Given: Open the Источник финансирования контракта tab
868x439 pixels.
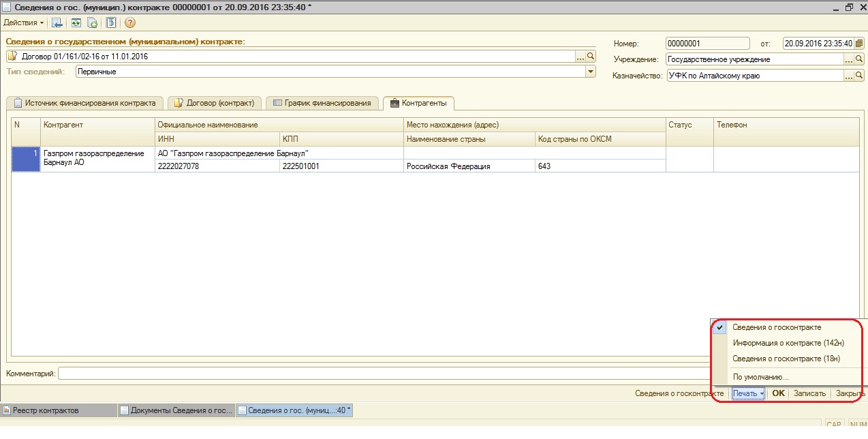Looking at the screenshot, I should pos(84,103).
